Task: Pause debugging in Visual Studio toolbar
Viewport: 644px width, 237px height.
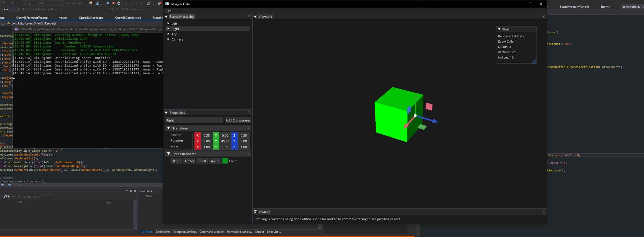Action: [x=108, y=3]
